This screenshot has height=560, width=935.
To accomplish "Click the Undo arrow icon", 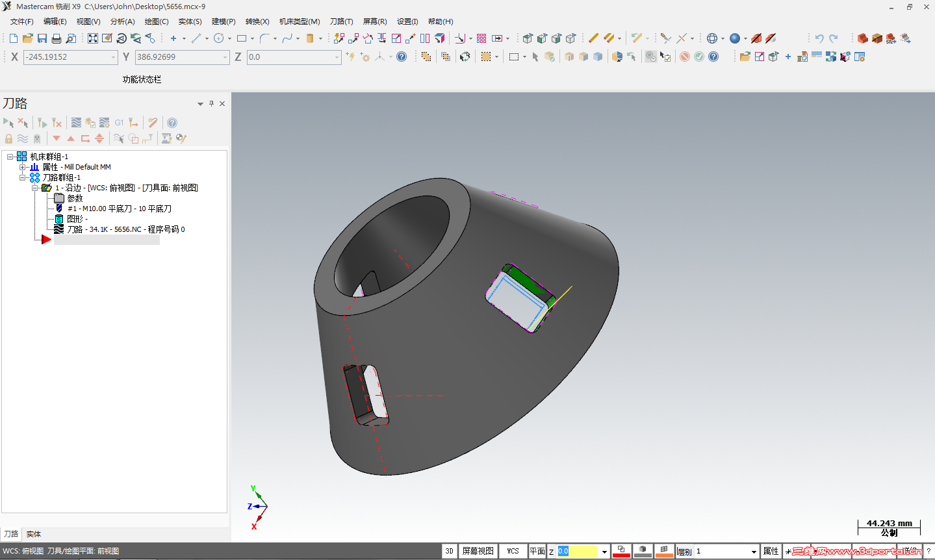I will click(x=819, y=38).
